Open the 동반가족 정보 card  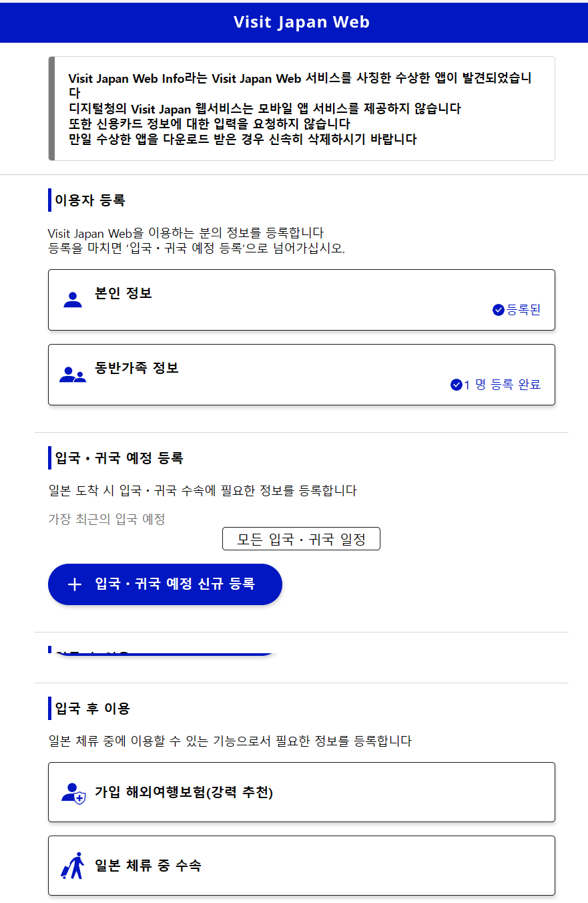pos(301,374)
